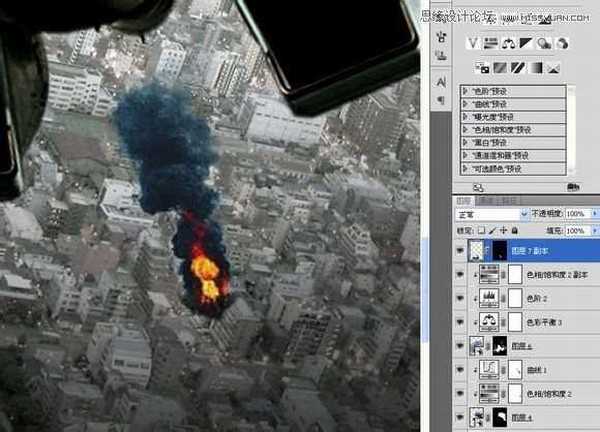This screenshot has height=432, width=600.
Task: Open the 填充 fill slider arrow
Action: coord(595,231)
